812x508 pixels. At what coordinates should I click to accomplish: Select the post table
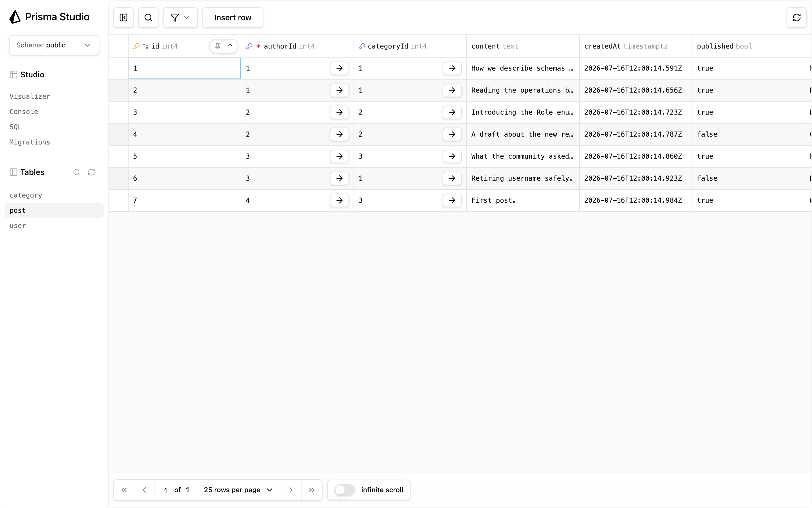(x=54, y=210)
